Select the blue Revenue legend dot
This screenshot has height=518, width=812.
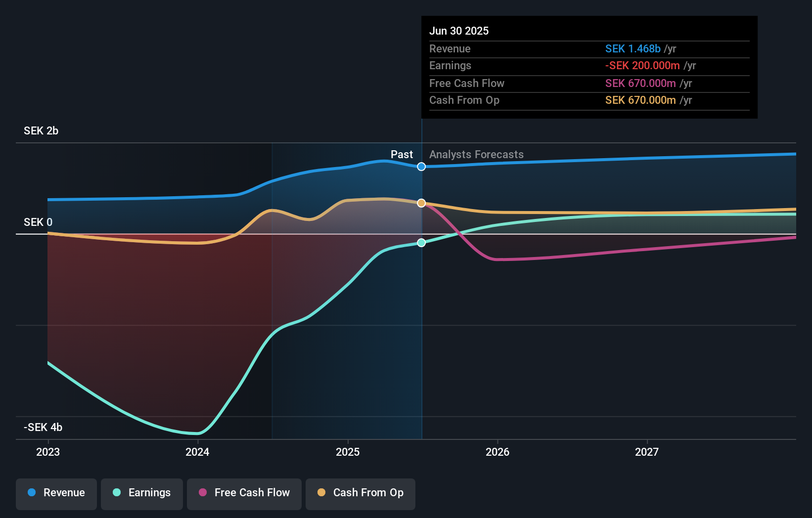(31, 493)
